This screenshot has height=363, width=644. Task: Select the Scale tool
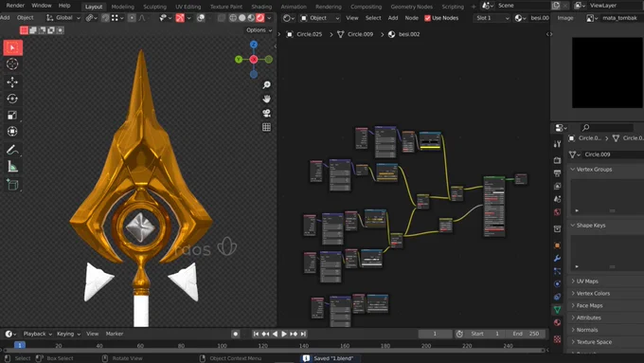pos(12,115)
